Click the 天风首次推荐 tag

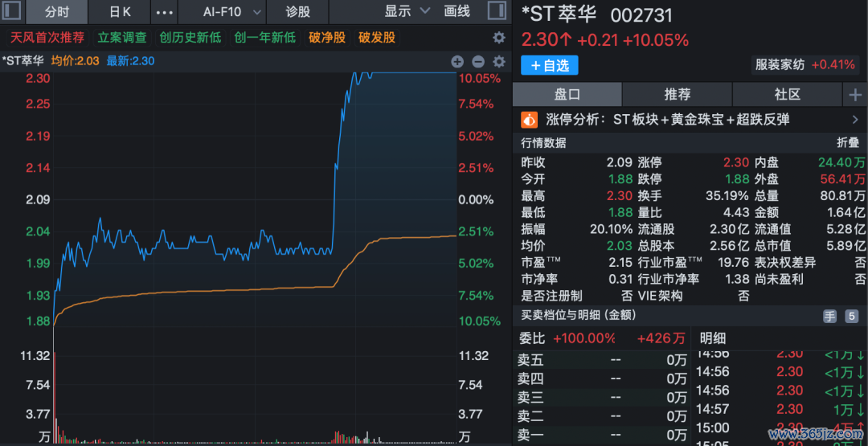pyautogui.click(x=47, y=38)
